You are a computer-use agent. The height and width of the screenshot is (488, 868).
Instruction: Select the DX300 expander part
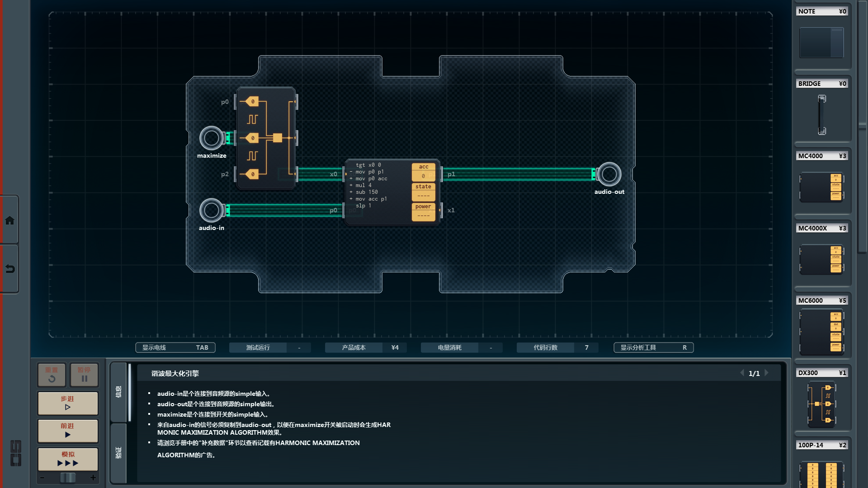821,404
